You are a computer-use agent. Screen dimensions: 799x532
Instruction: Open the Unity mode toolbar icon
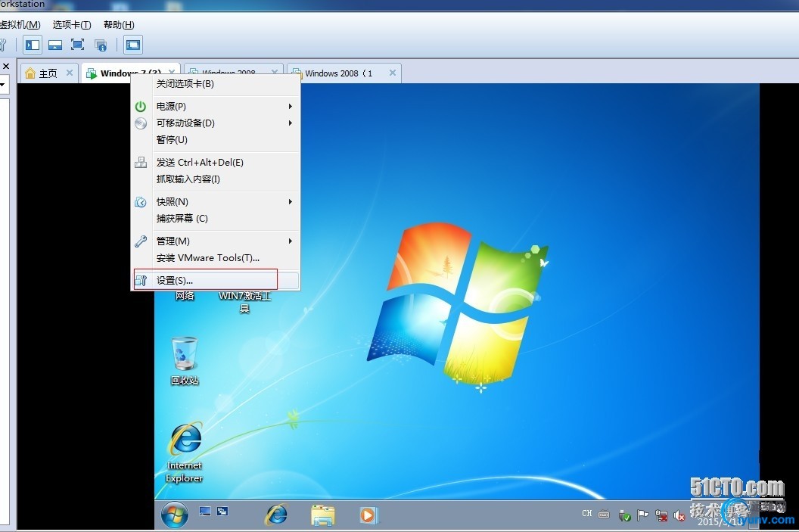101,45
